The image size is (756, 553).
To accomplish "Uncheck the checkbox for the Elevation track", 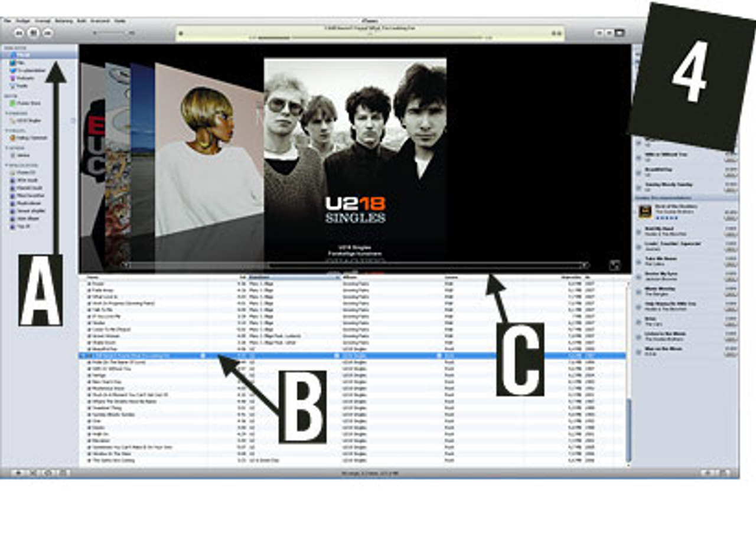I will pyautogui.click(x=89, y=440).
